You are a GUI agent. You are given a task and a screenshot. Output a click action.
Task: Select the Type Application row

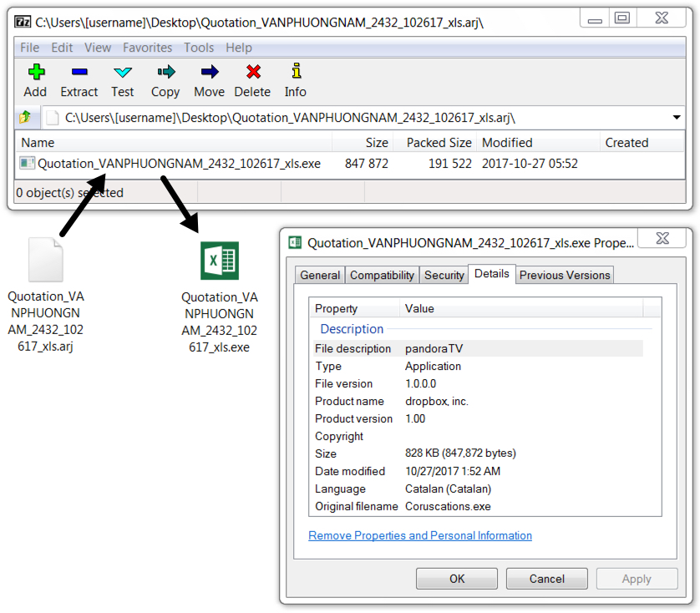[x=478, y=366]
